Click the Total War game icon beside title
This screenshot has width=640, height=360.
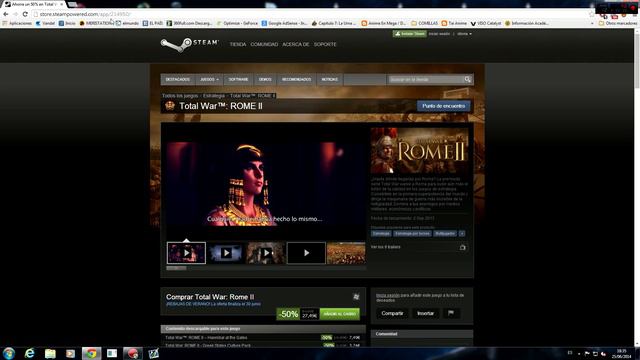(170, 106)
